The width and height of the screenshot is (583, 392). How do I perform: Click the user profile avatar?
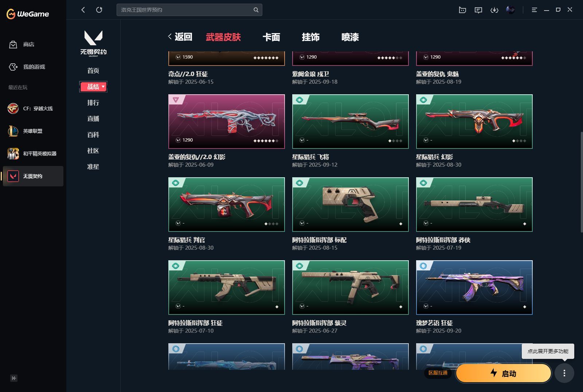point(510,10)
